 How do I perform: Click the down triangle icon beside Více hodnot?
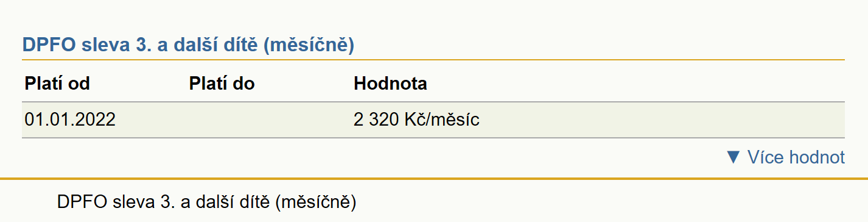pos(733,157)
